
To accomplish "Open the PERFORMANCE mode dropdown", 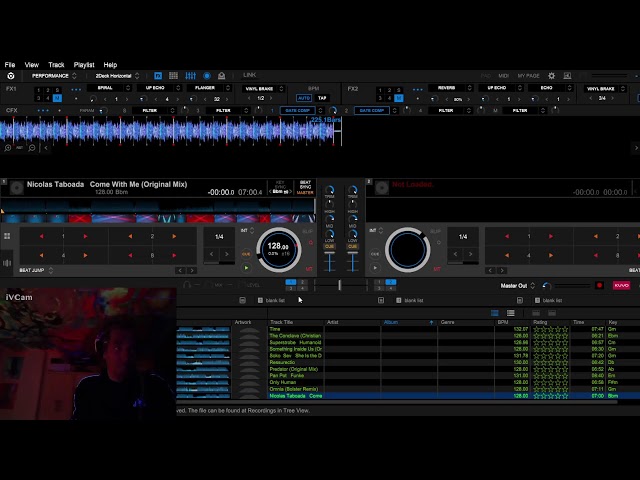I will click(x=54, y=76).
